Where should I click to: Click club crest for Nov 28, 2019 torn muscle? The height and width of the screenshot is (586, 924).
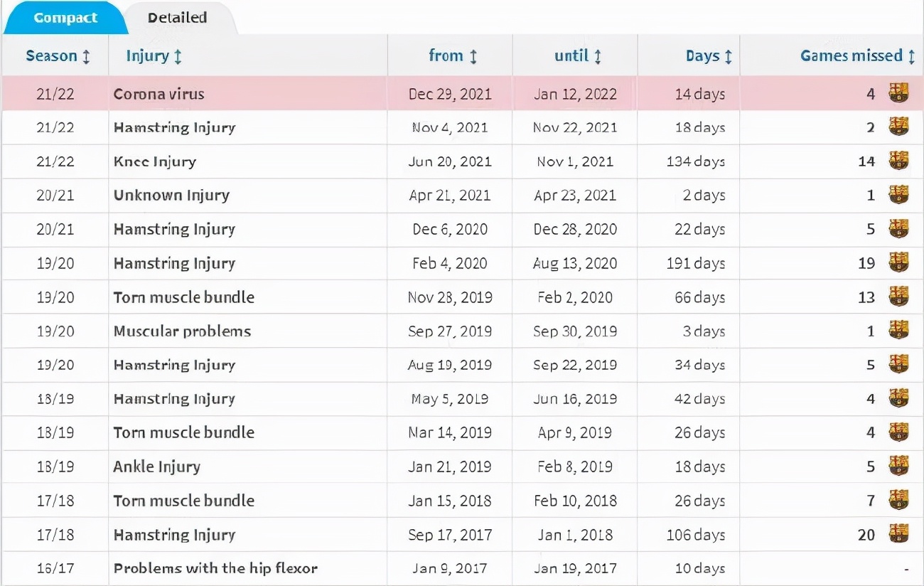[x=898, y=297]
